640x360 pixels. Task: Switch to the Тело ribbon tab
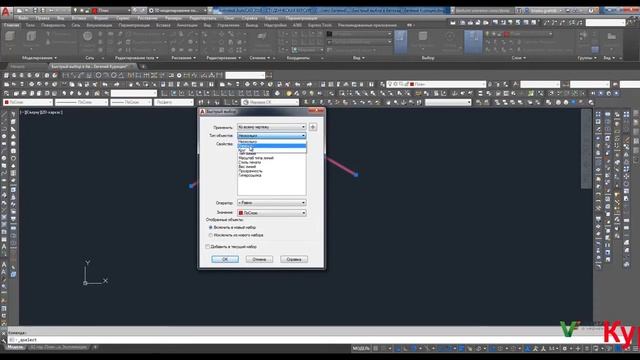30,25
